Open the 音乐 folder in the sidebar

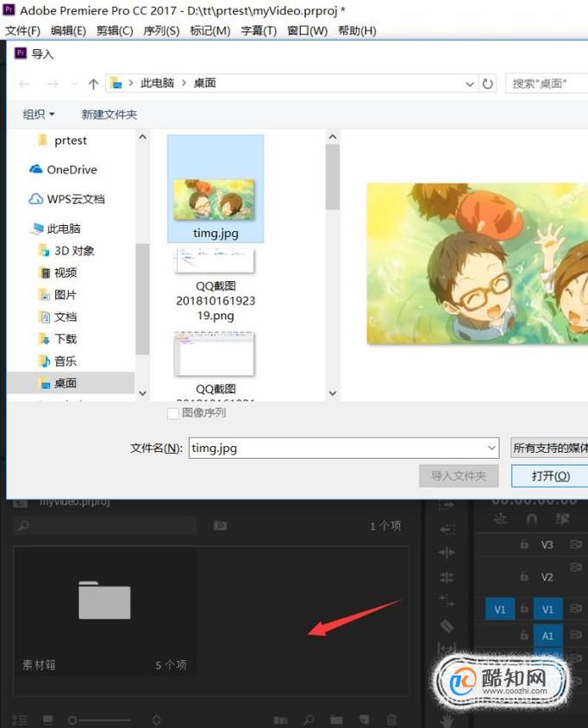point(58,361)
